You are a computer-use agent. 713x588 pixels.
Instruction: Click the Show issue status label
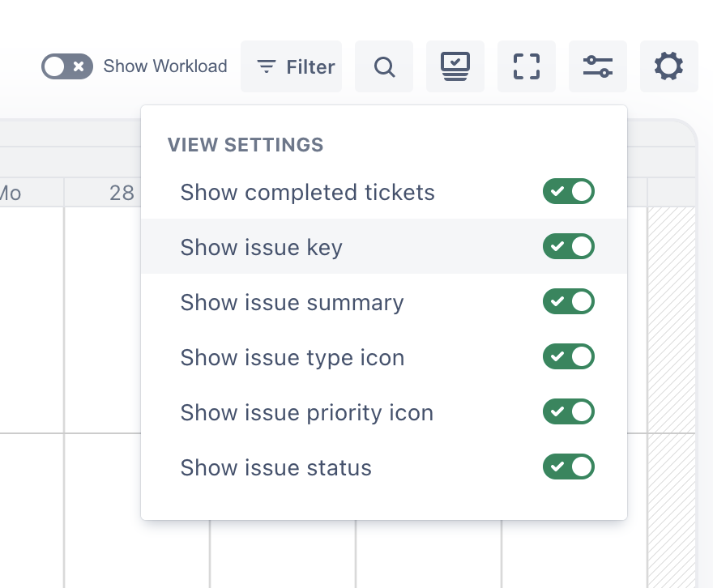(x=275, y=468)
